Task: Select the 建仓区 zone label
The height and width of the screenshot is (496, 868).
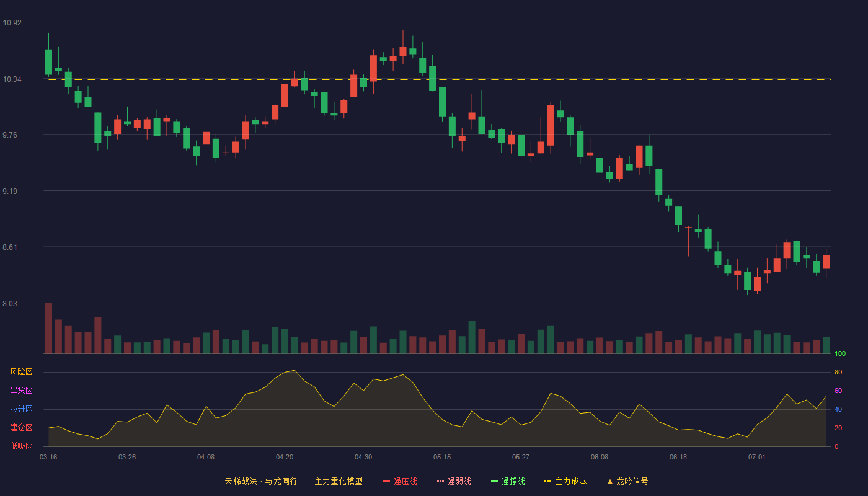Action: (21, 428)
